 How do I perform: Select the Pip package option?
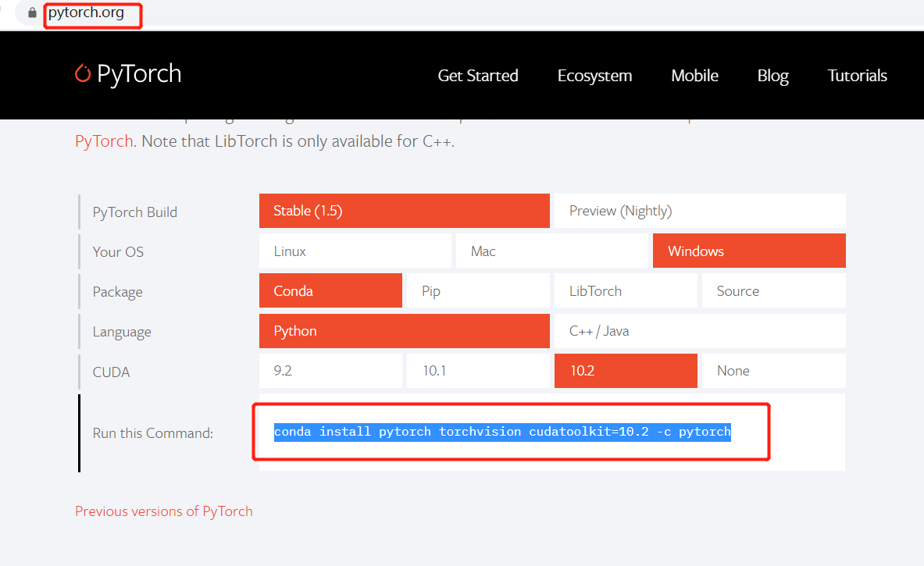[x=479, y=291]
